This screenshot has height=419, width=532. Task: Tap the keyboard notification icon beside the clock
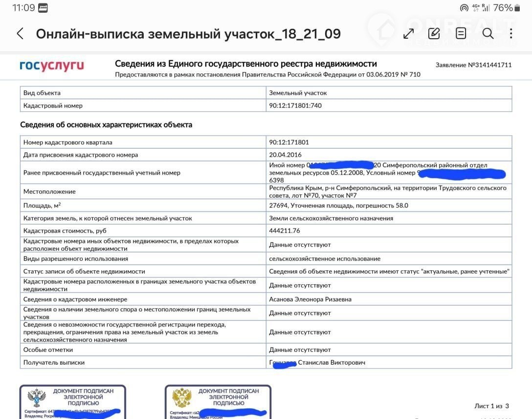pyautogui.click(x=43, y=8)
